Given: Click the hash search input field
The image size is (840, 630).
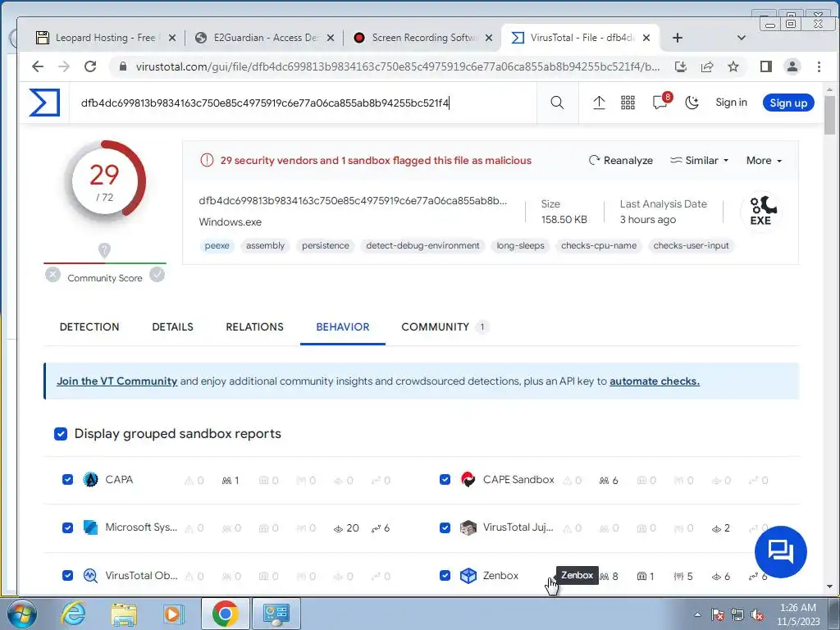Looking at the screenshot, I should click(303, 103).
